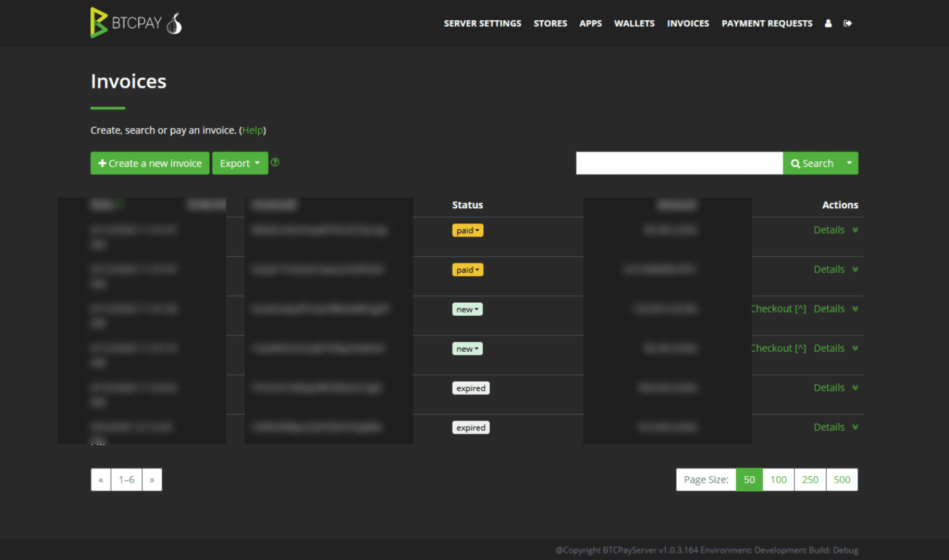
Task: Click the search input field
Action: tap(680, 163)
